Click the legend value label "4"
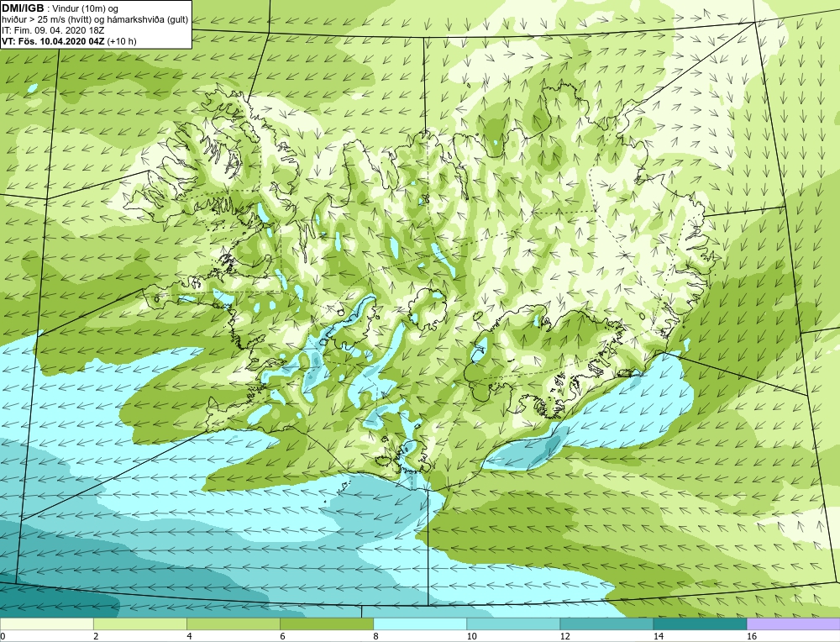840x642 pixels. (x=189, y=636)
